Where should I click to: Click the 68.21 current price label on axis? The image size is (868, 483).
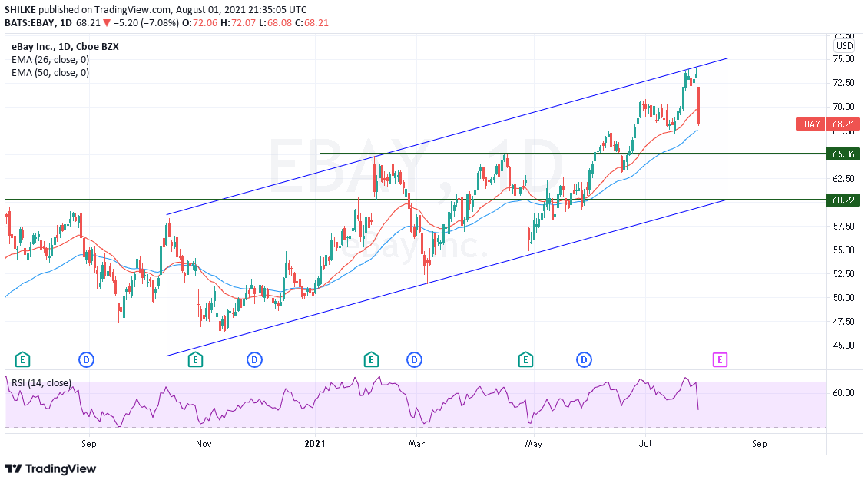pyautogui.click(x=843, y=124)
